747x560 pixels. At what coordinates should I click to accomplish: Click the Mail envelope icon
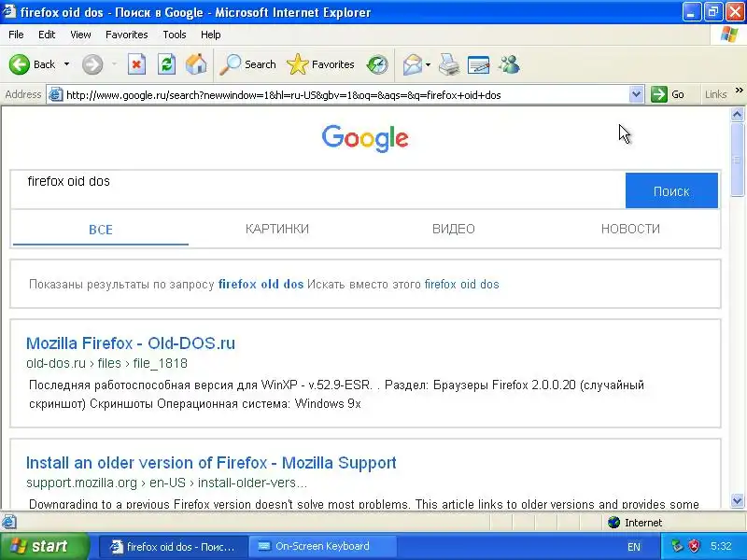coord(412,64)
